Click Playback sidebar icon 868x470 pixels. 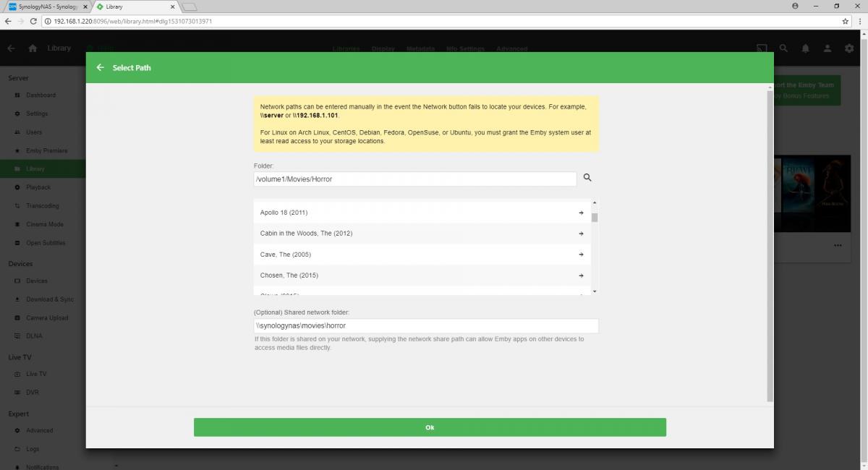[x=18, y=187]
